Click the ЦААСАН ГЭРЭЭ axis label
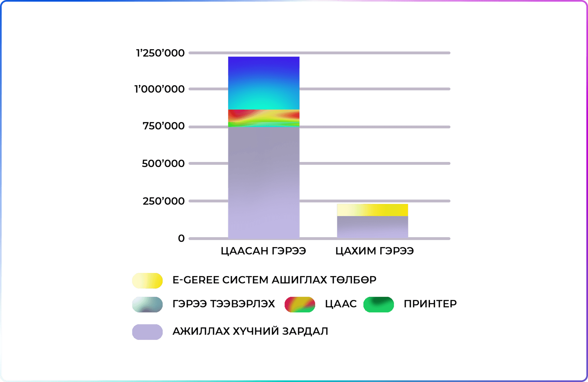 pyautogui.click(x=263, y=251)
